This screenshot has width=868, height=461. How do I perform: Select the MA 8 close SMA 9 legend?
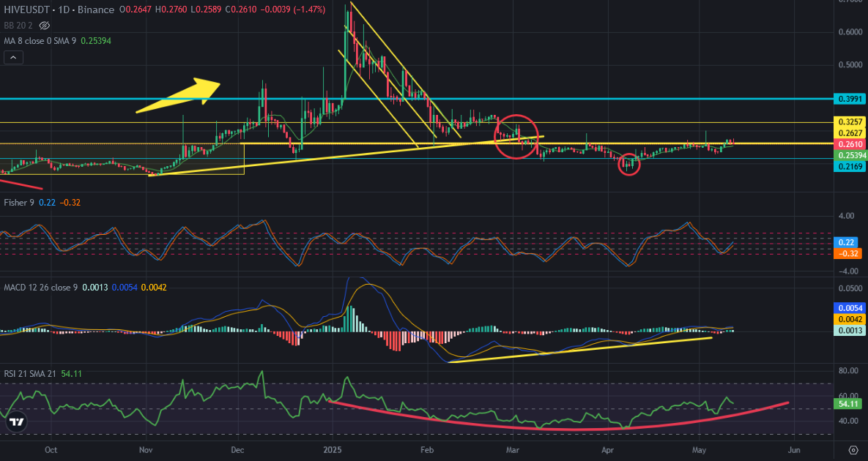[40, 41]
